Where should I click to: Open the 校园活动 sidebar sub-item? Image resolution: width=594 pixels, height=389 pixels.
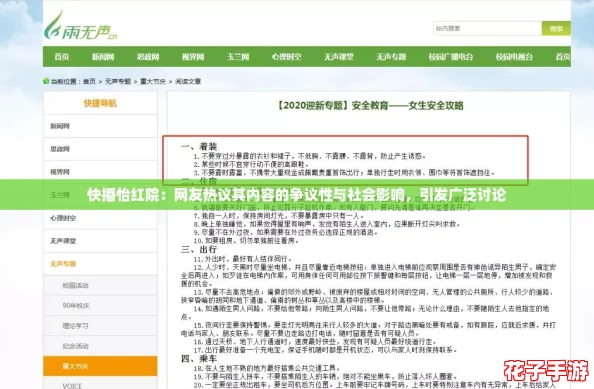click(100, 285)
